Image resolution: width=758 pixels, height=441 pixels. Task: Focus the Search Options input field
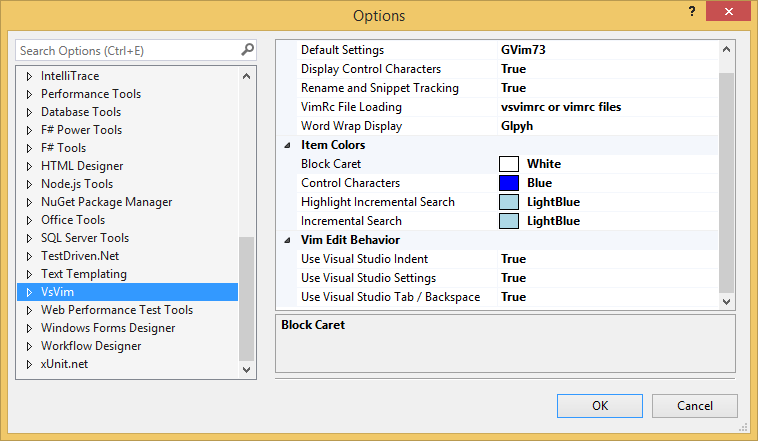125,50
